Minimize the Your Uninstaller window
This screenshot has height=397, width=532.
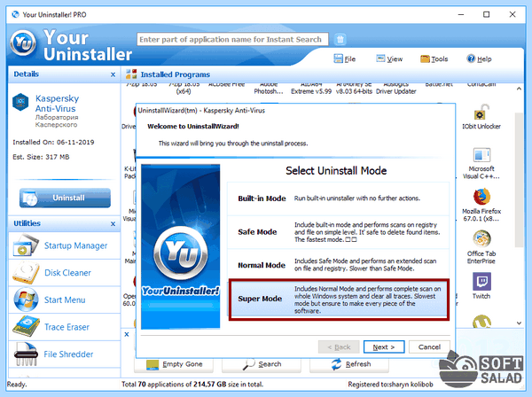click(x=461, y=14)
